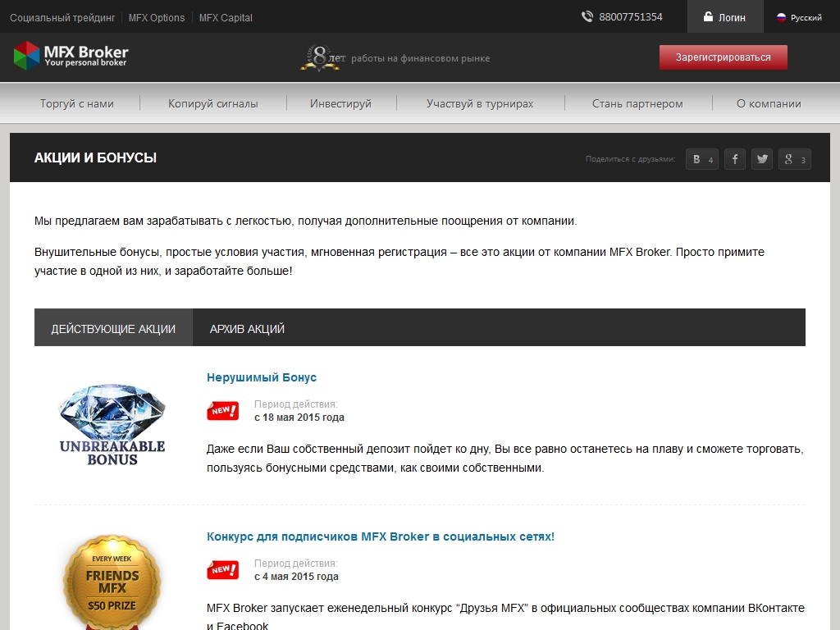Share page via VKontakte icon
The width and height of the screenshot is (840, 630).
pos(701,159)
